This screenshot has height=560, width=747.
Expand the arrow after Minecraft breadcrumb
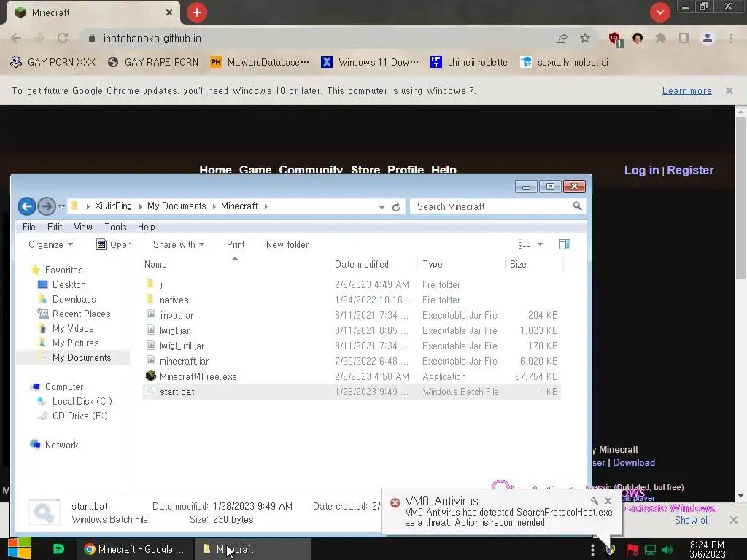266,206
